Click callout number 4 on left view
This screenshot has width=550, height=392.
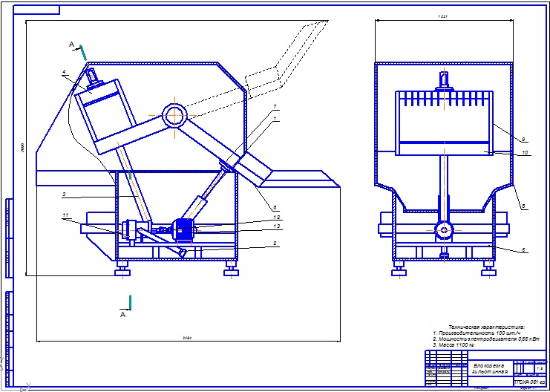coord(64,72)
